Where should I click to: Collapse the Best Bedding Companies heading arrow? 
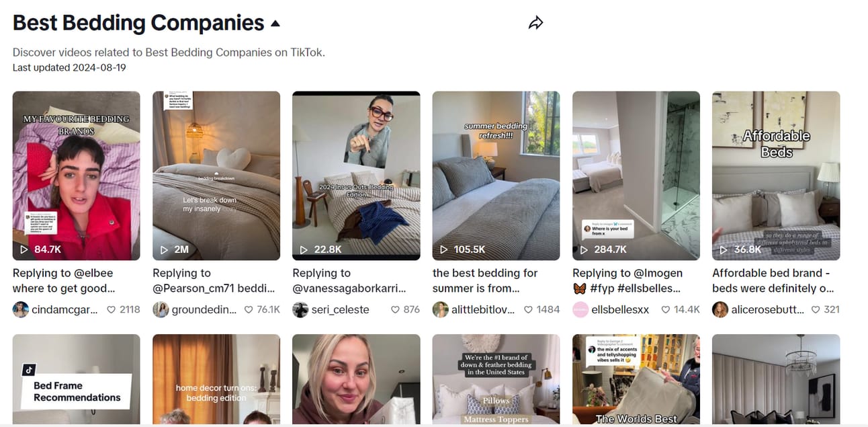[275, 24]
